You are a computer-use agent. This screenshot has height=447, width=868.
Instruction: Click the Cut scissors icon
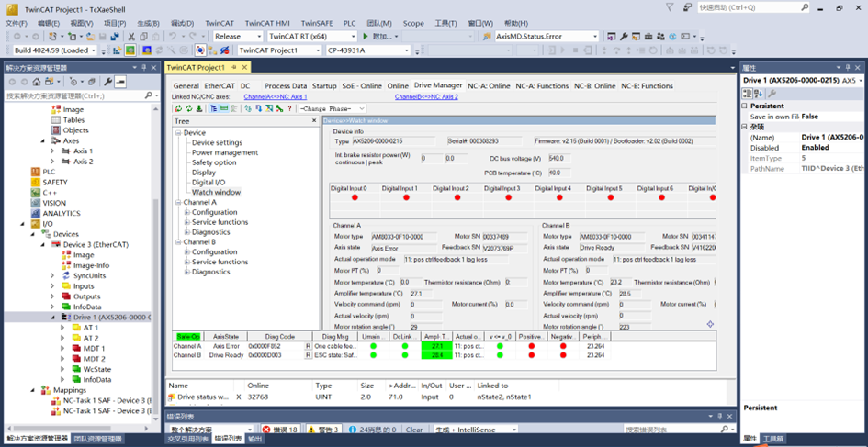click(131, 37)
